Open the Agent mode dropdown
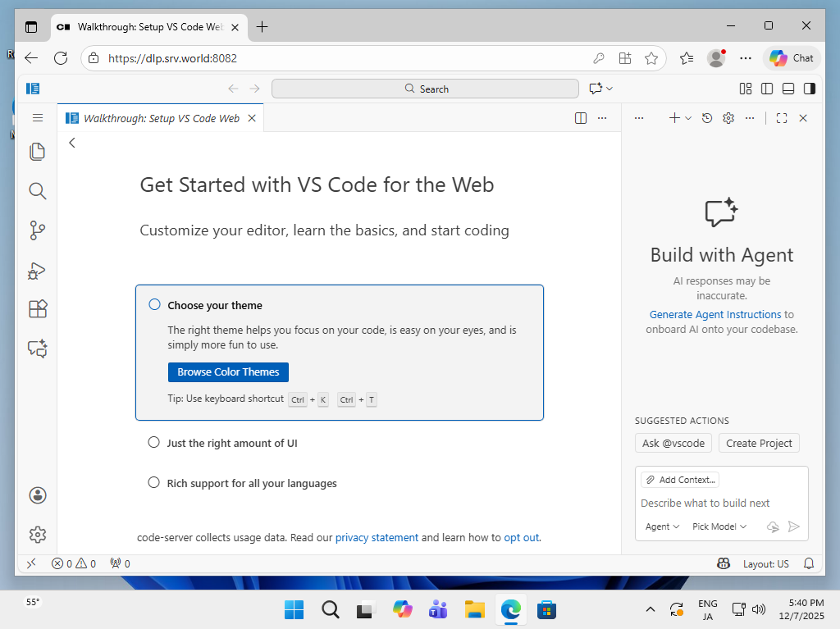The image size is (840, 629). coord(663,526)
